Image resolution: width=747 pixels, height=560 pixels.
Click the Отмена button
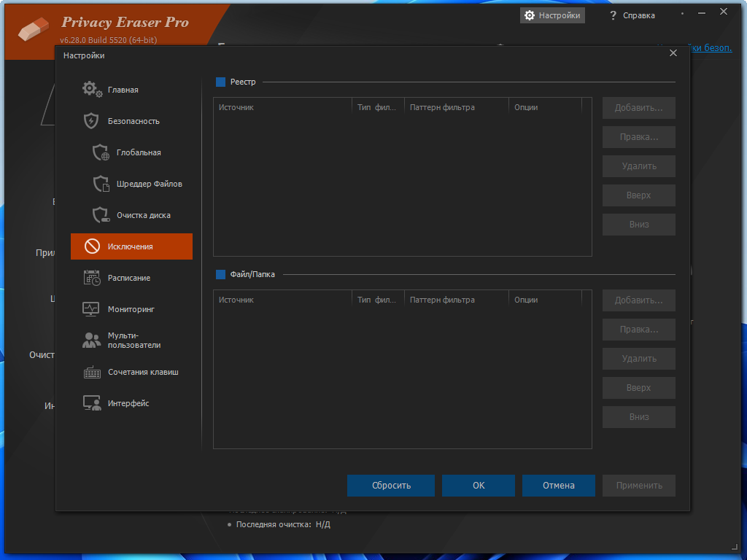coord(558,485)
